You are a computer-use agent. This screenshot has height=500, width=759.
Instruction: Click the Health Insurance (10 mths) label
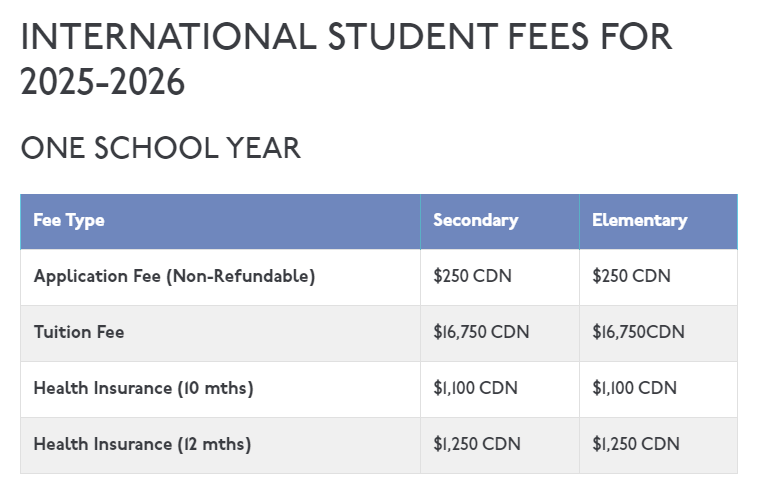click(143, 388)
